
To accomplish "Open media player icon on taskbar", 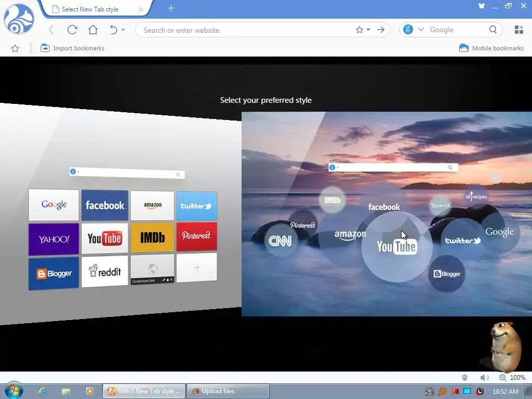I will [x=89, y=391].
